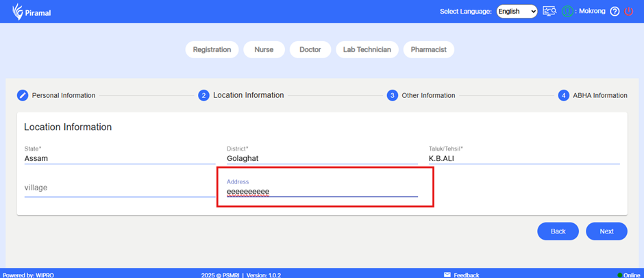Open the help question mark icon
The width and height of the screenshot is (644, 278).
[615, 12]
